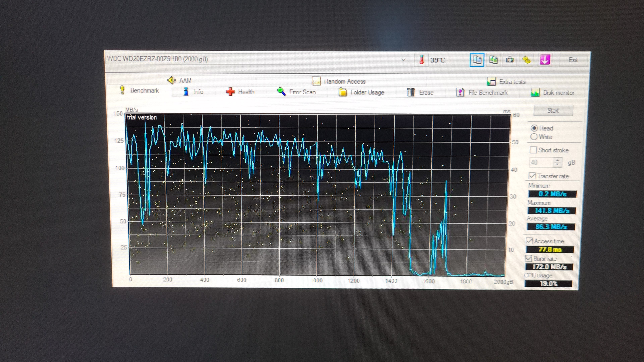
Task: Click the copy text to clipboard icon
Action: coord(477,60)
